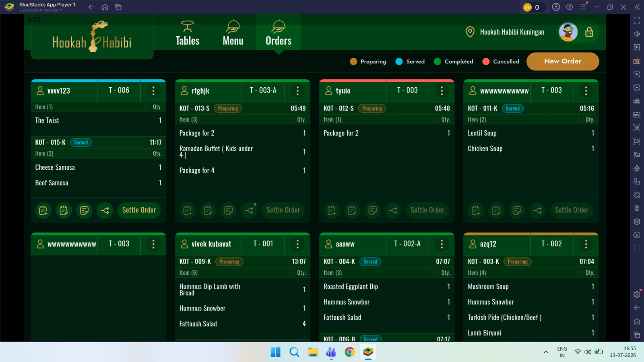Click the lock icon in header
The height and width of the screenshot is (362, 644).
point(589,32)
